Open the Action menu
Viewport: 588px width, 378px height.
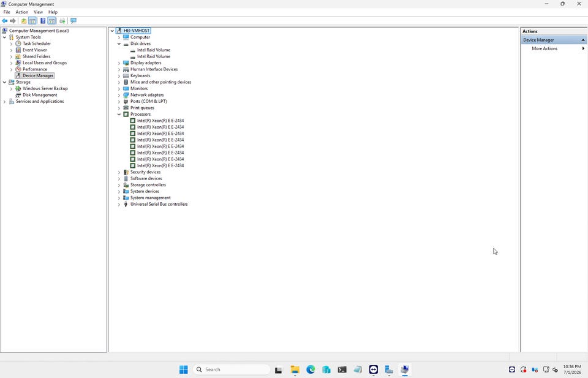pyautogui.click(x=22, y=12)
